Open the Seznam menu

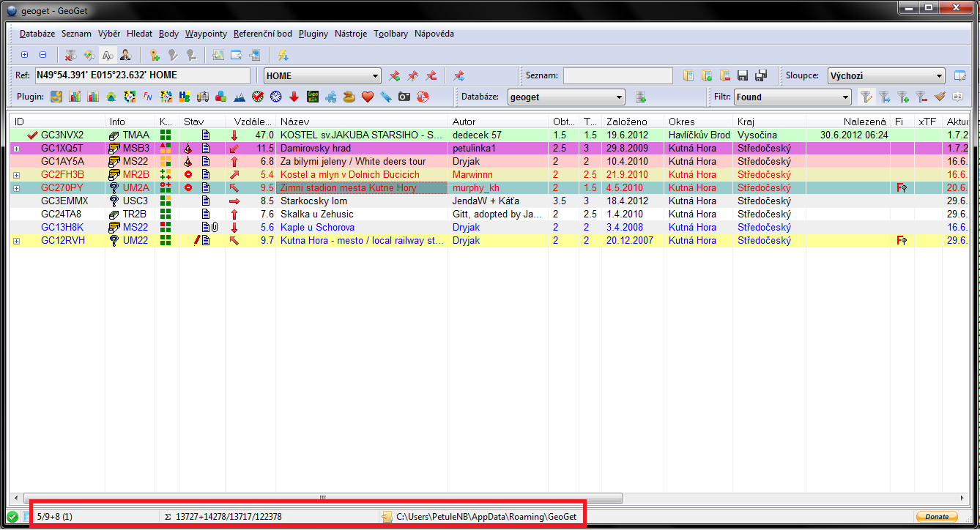(76, 34)
